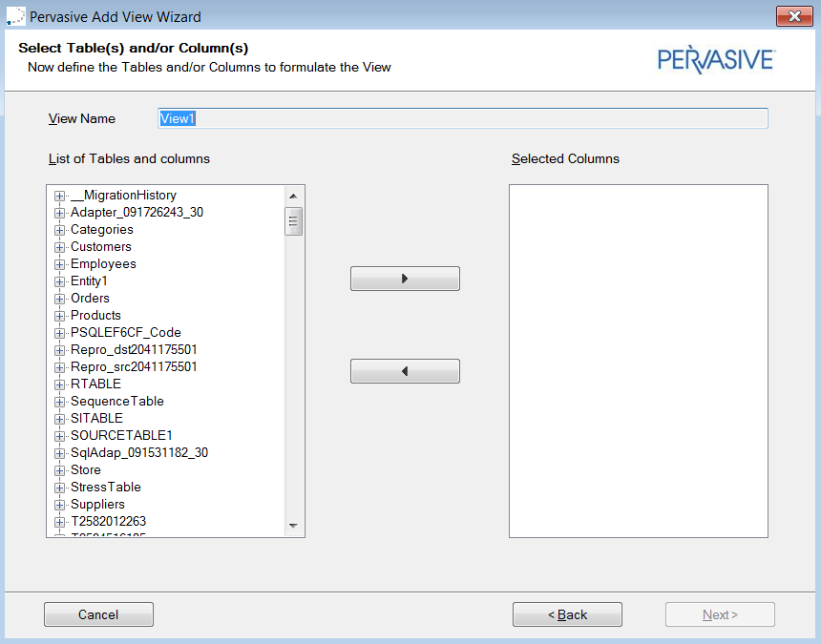The height and width of the screenshot is (644, 821).
Task: Click the left arrow remove-column button
Action: [405, 371]
